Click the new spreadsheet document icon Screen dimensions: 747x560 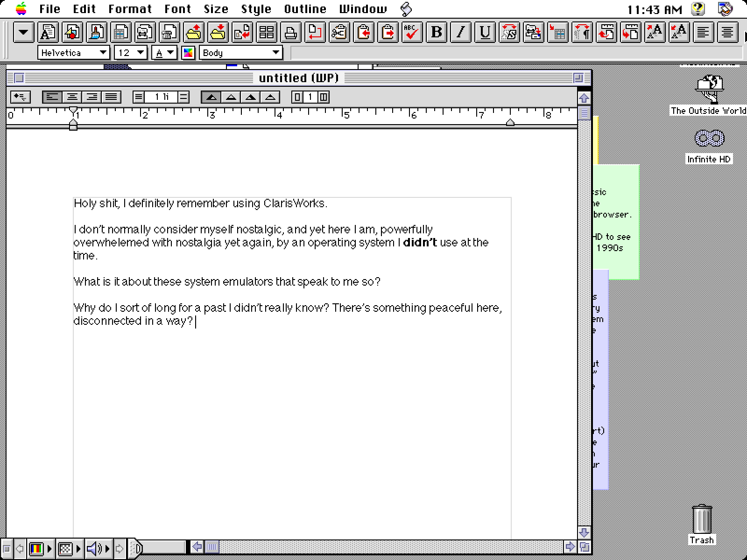click(x=120, y=32)
